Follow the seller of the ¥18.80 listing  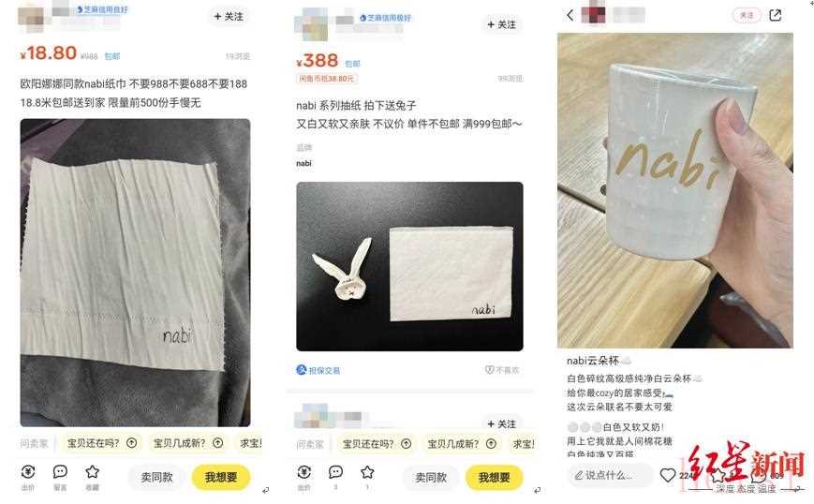tap(229, 17)
